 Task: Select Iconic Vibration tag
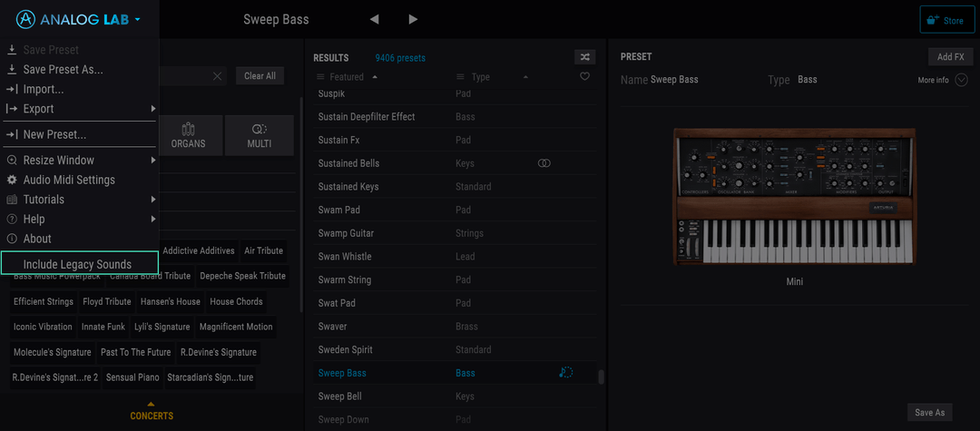43,327
